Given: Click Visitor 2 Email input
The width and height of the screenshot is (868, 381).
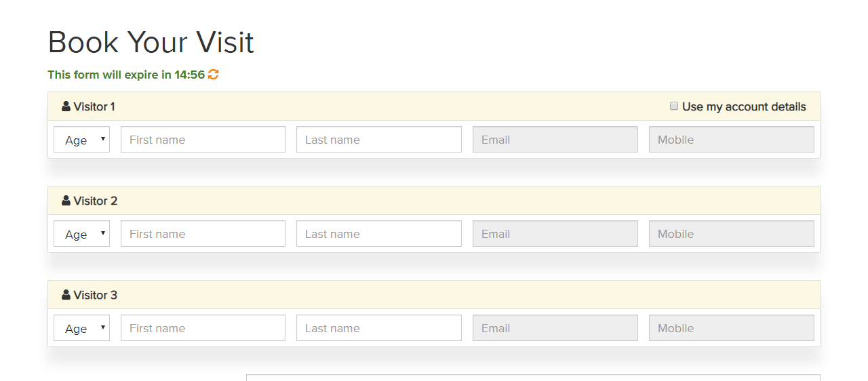Looking at the screenshot, I should click(555, 234).
